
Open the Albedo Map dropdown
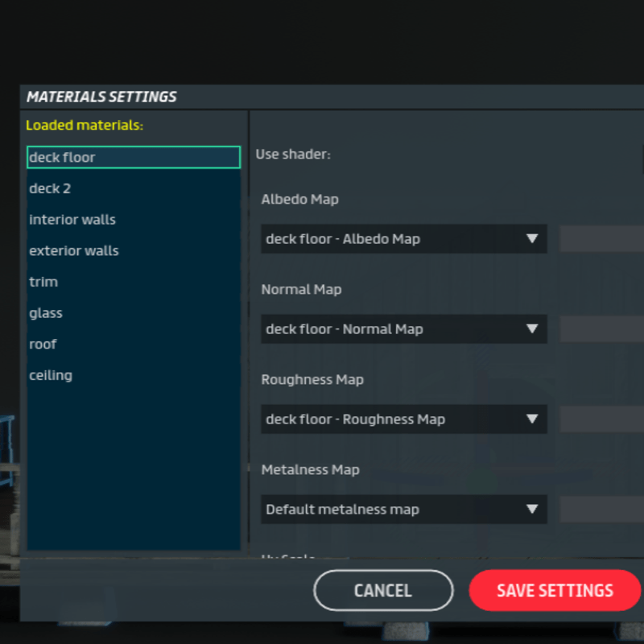click(403, 239)
